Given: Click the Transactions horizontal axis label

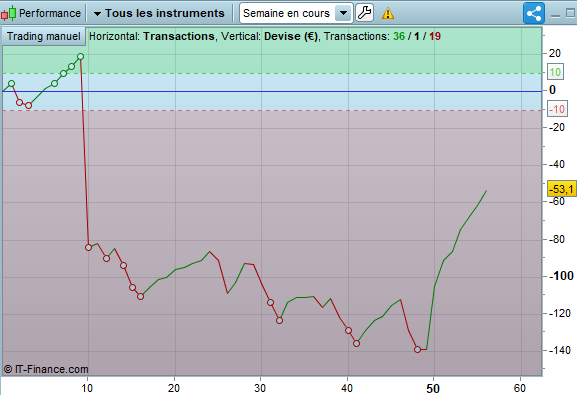Looking at the screenshot, I should coord(179,36).
